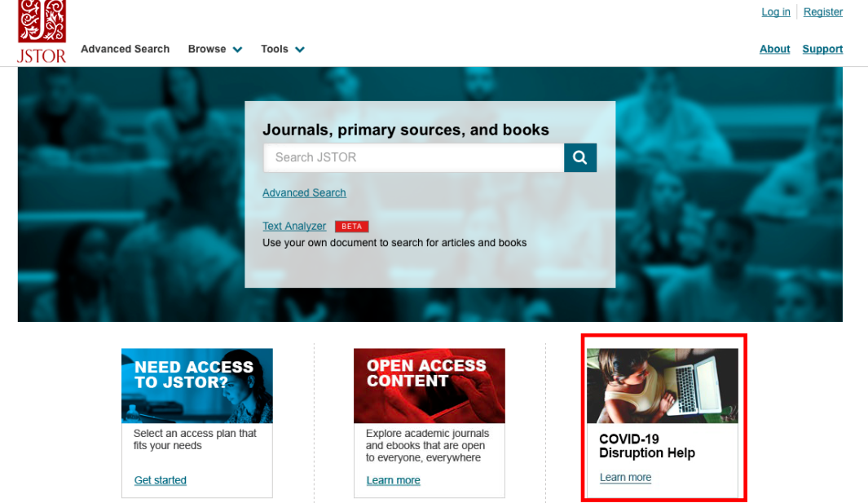Click the Need Access to JSTOR banner image

[196, 386]
